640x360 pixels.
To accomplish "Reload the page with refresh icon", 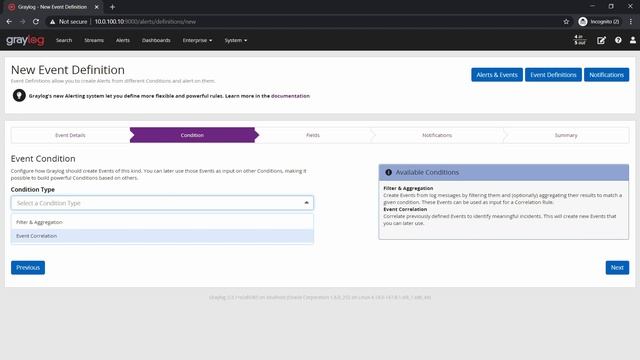I will coord(36,22).
